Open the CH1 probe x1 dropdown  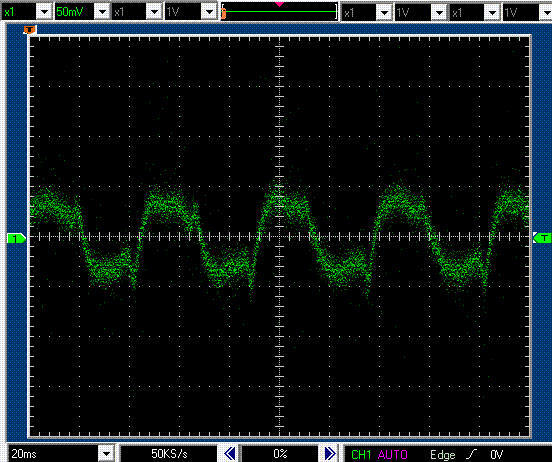44,12
